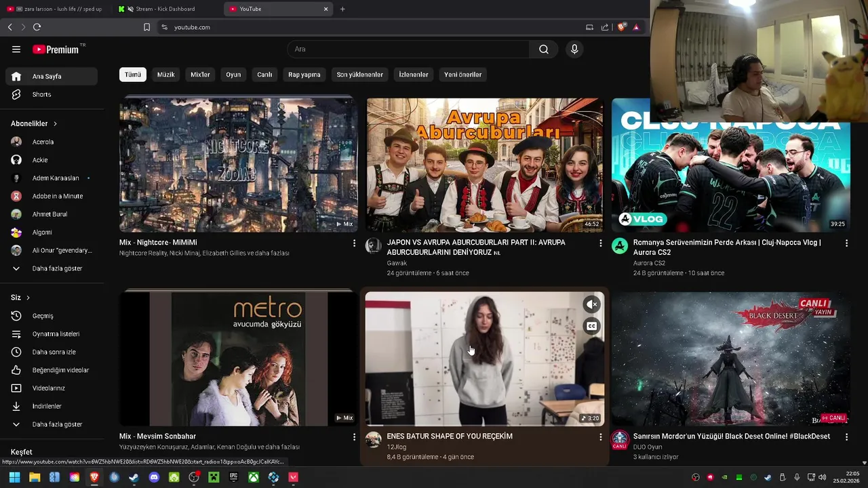Open Aurora CS2 channel avatar

click(620, 245)
